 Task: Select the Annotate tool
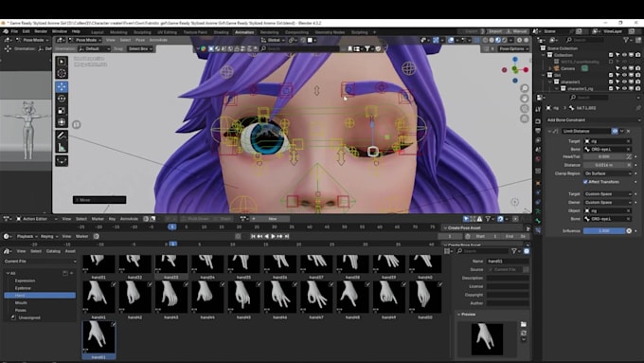[x=62, y=135]
